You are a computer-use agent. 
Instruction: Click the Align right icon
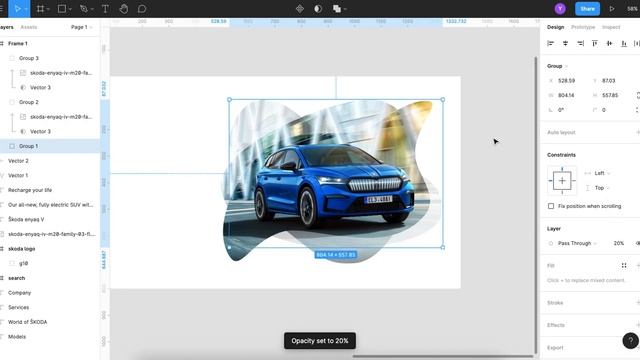(x=580, y=43)
